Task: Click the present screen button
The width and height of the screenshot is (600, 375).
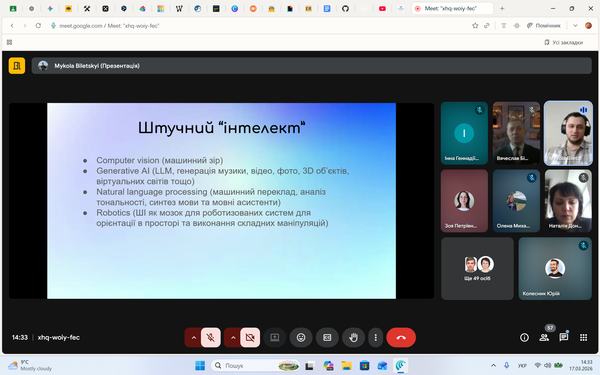Action: tap(275, 338)
